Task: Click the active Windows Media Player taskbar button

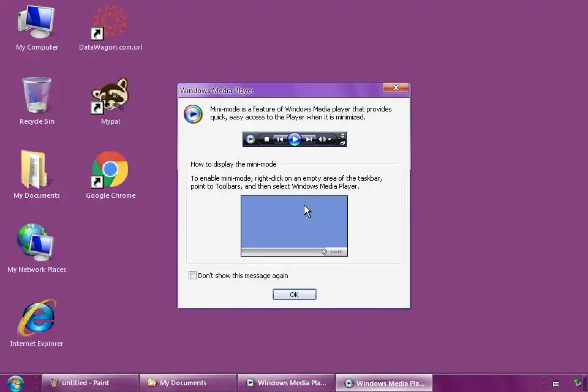Action: point(384,383)
